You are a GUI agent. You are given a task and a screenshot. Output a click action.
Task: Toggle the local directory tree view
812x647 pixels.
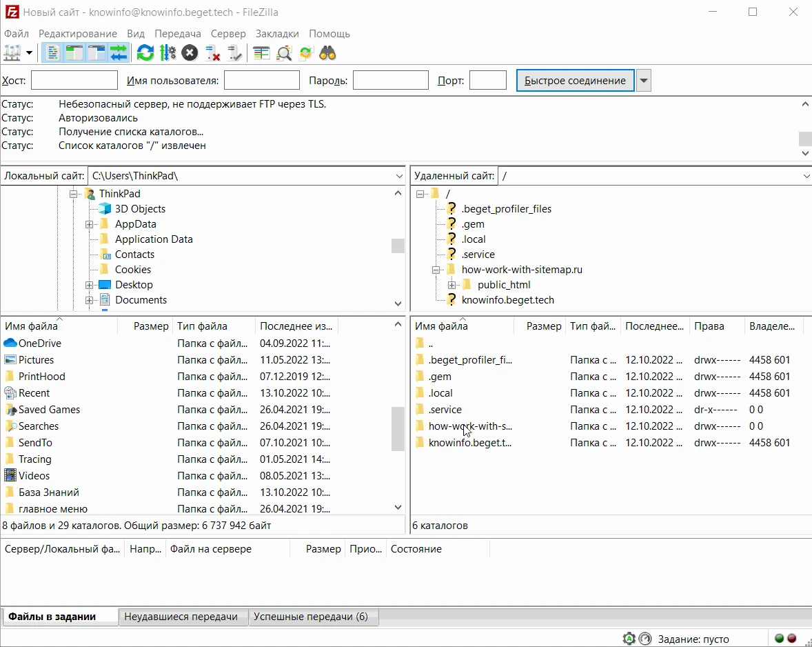point(74,52)
